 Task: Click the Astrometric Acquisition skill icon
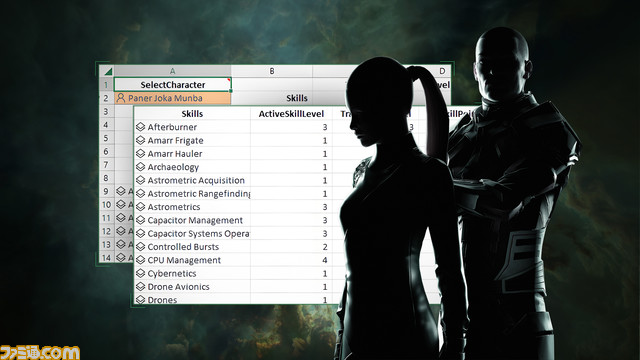click(140, 180)
